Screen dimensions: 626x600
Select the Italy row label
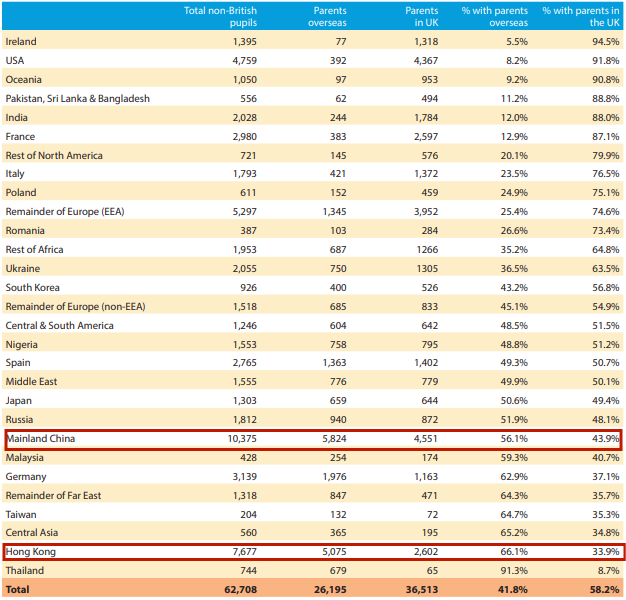click(x=15, y=174)
